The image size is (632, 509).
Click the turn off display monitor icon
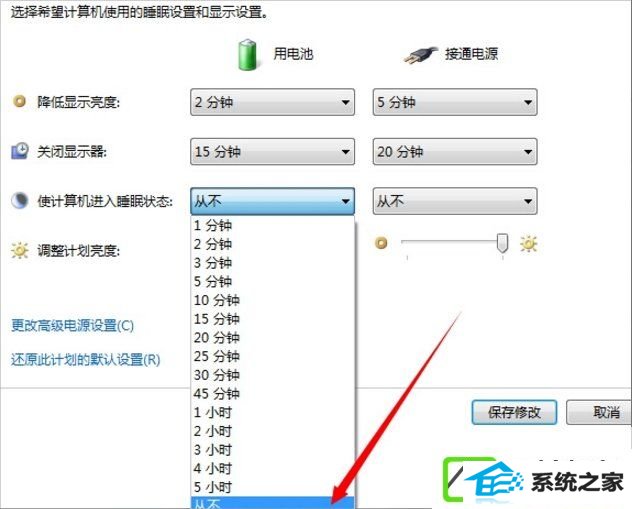tap(19, 151)
